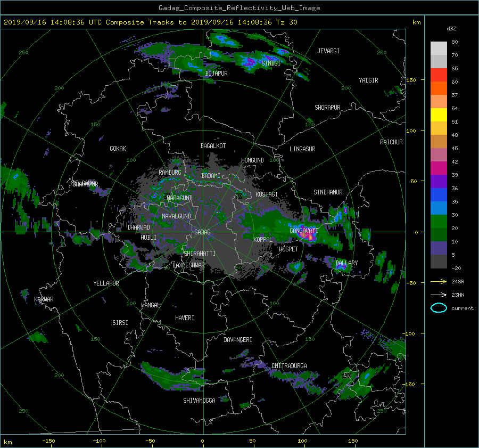Click the YADGIR city label
479x448 pixels.
click(368, 80)
